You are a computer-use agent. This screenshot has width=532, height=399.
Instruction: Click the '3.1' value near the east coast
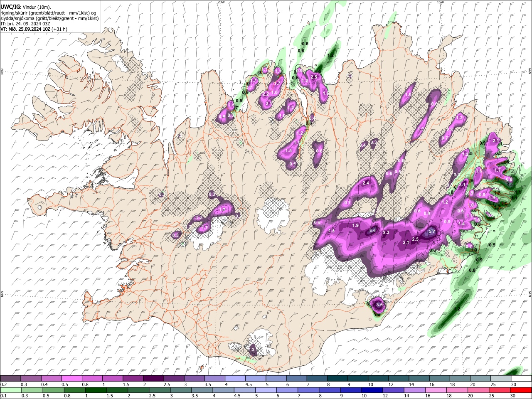[462, 185]
